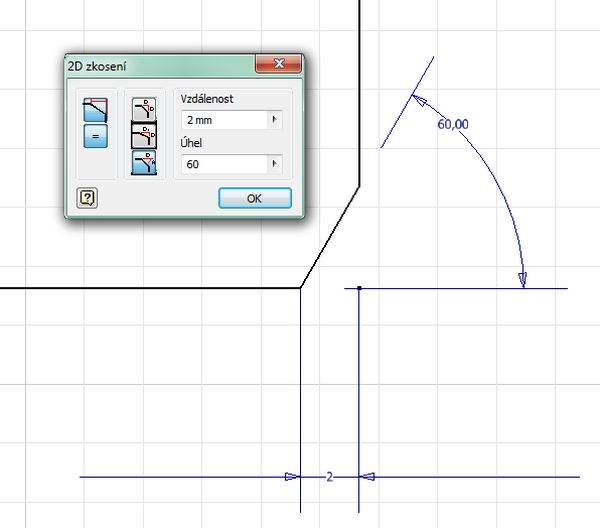Click the point at the dimension line corner
600x528 pixels.
(x=360, y=288)
